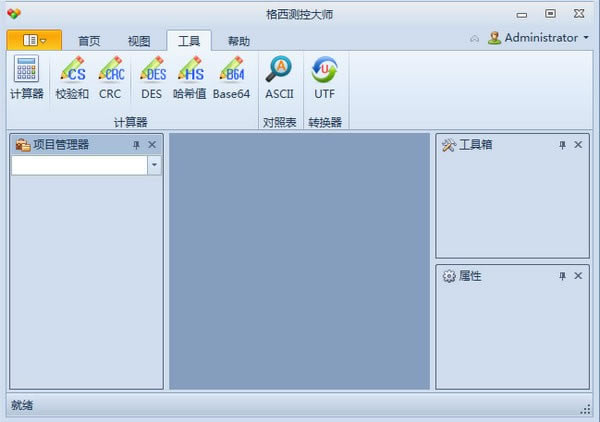Pin the 属性 panel
This screenshot has width=600, height=422.
pyautogui.click(x=562, y=276)
